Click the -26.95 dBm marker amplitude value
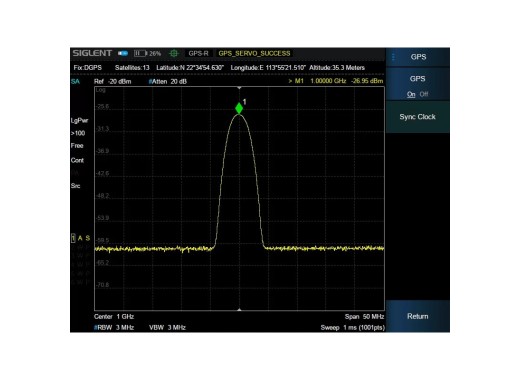Image resolution: width=520 pixels, height=380 pixels. [367, 81]
